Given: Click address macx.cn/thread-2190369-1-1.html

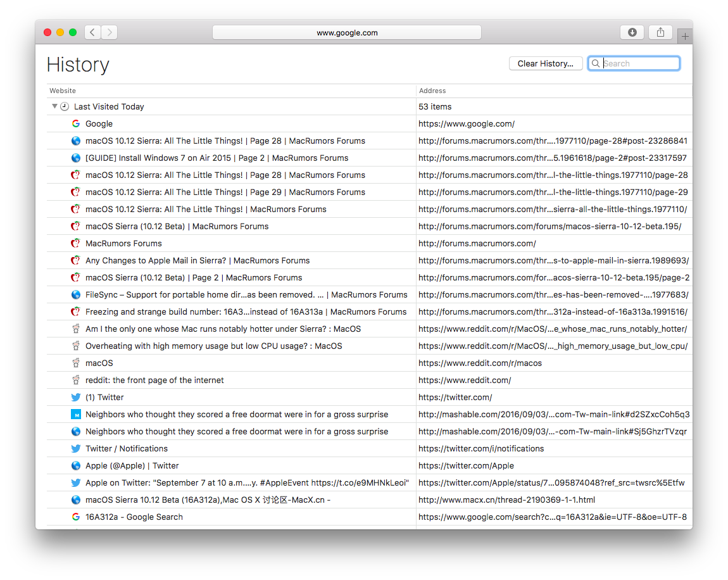Looking at the screenshot, I should coord(506,500).
